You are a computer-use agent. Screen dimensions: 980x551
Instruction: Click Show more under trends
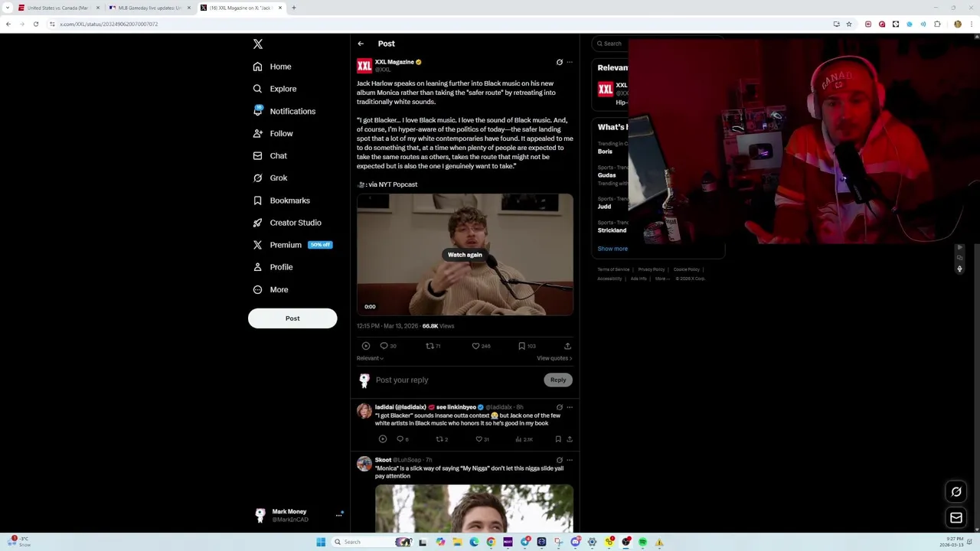click(612, 249)
